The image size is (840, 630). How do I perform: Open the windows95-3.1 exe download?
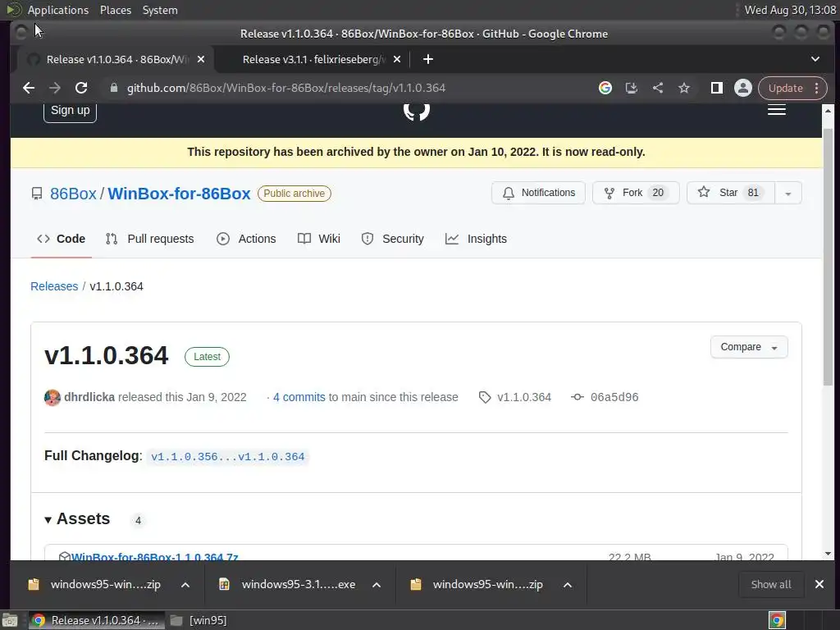click(x=288, y=584)
